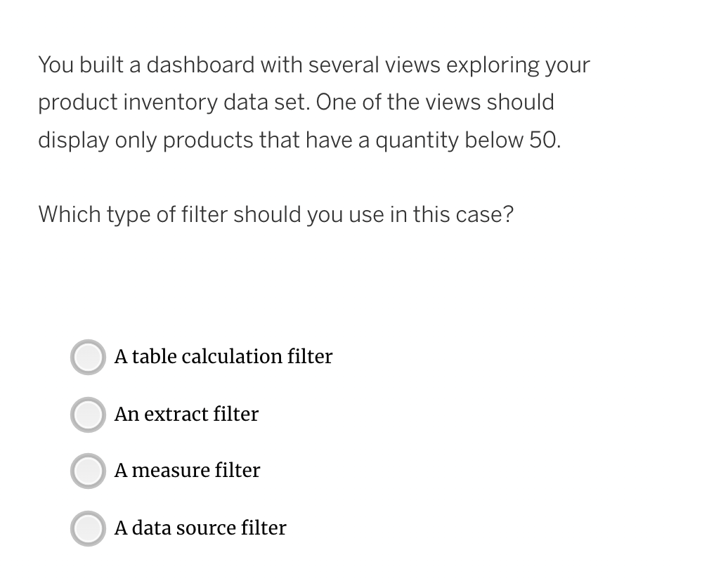Pick the measure filter radio button
This screenshot has height=588, width=702.
click(x=89, y=471)
